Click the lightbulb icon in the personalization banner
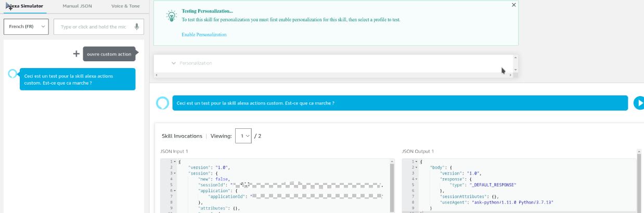Image resolution: width=644 pixels, height=213 pixels. pyautogui.click(x=171, y=16)
